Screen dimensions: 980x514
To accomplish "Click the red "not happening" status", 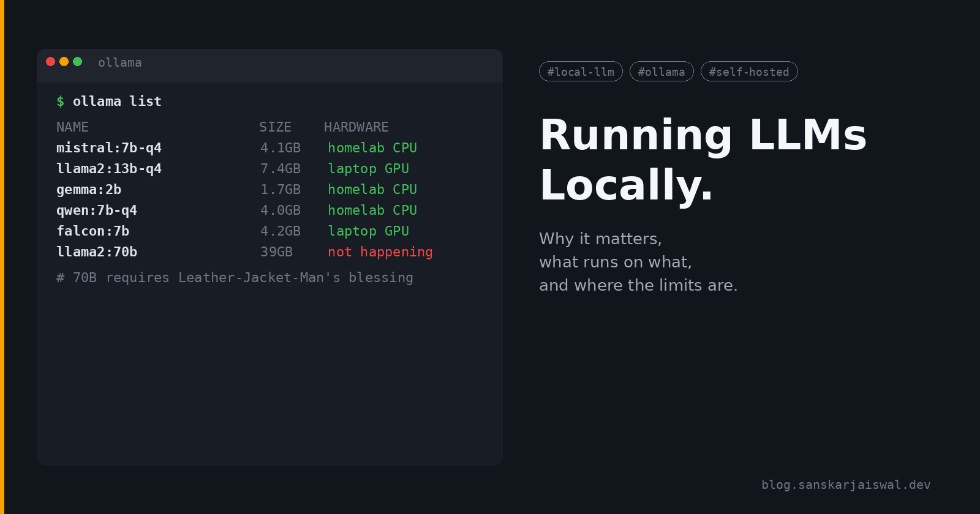I will tap(380, 252).
